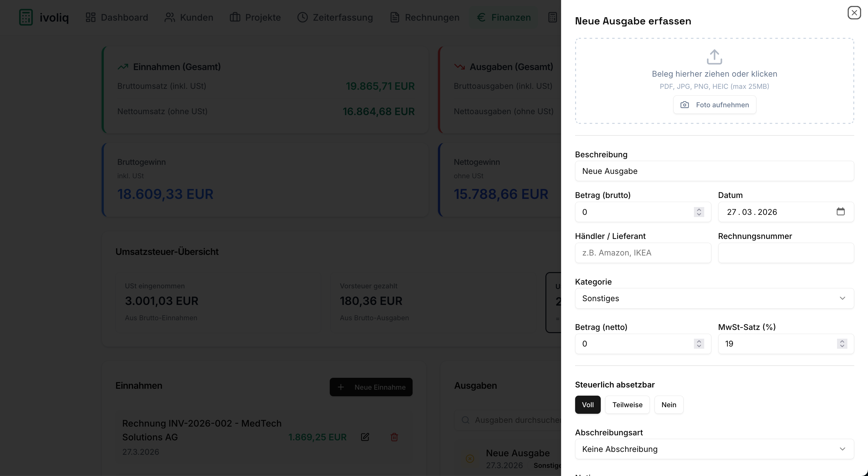Open the Zeiterfassung navigation tab
The image size is (868, 476).
coord(335,17)
